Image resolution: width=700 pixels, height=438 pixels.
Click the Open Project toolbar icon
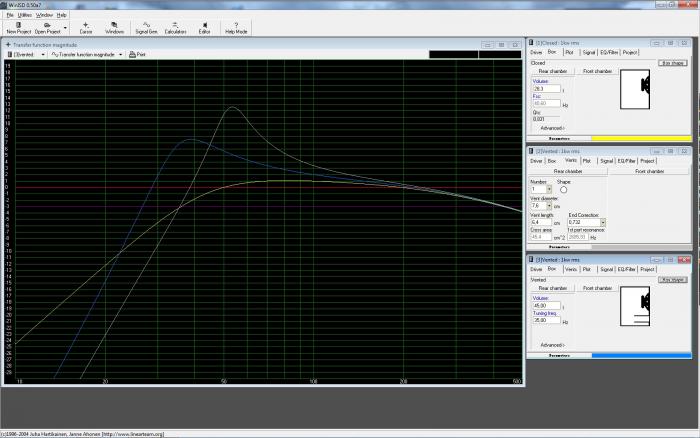(49, 27)
